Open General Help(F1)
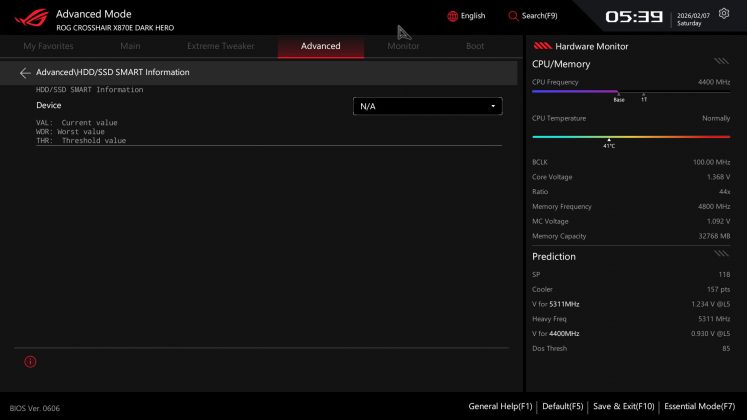 [500, 406]
